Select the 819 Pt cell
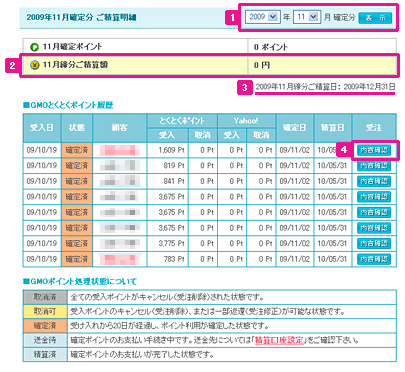This screenshot has height=372, width=405. [x=168, y=166]
